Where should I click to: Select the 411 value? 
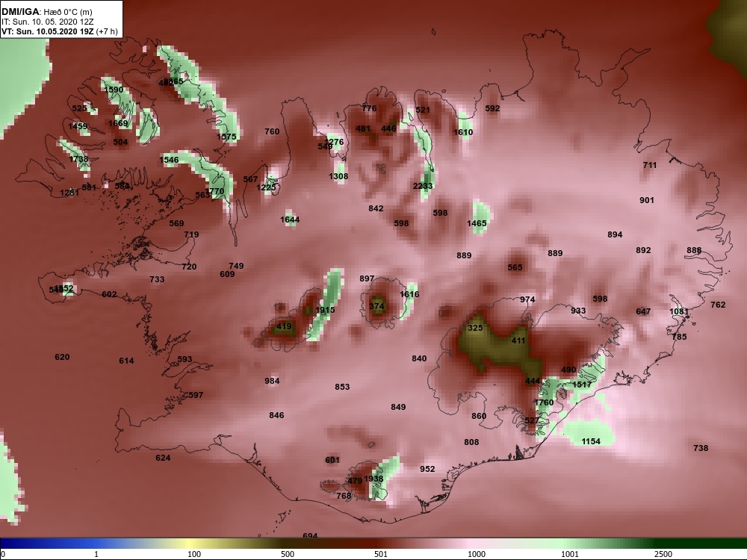[x=518, y=340]
